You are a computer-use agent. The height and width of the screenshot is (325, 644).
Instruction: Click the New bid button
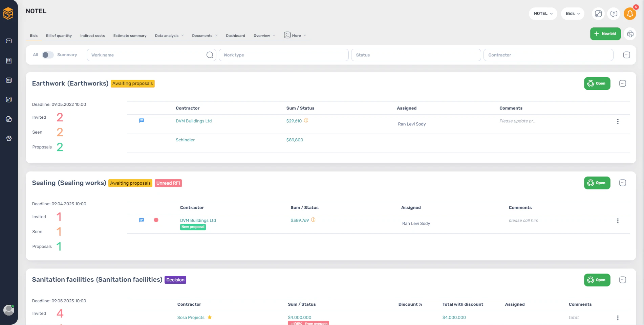605,34
